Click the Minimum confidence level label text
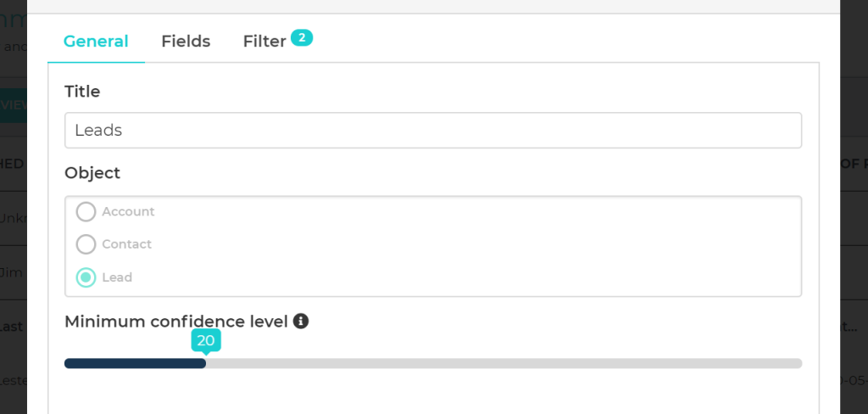The image size is (868, 414). [176, 322]
